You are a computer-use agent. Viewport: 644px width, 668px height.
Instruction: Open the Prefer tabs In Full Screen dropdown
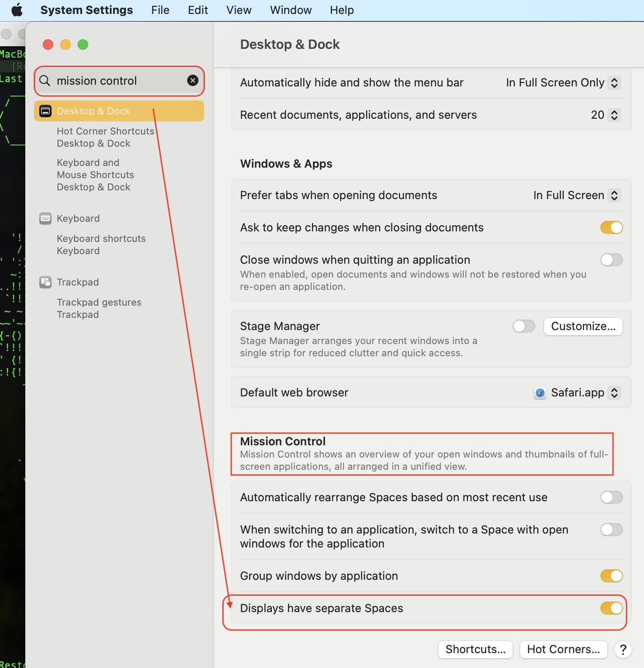coord(577,196)
